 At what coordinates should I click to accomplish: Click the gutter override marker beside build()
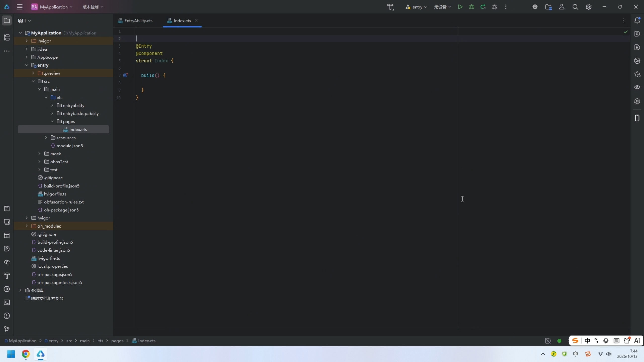pyautogui.click(x=125, y=75)
